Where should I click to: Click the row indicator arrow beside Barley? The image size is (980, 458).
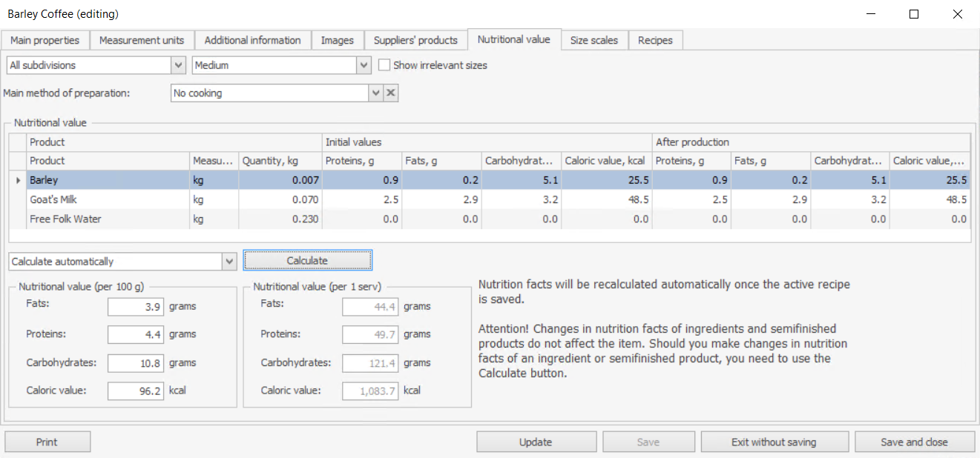(18, 180)
